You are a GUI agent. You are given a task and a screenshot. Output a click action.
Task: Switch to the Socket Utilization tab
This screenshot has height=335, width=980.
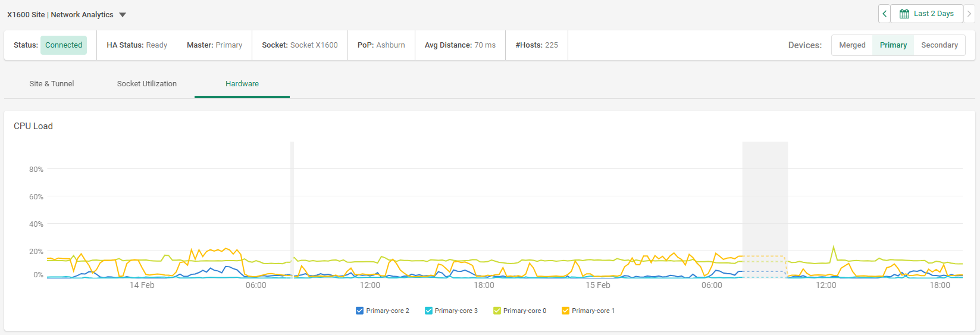pyautogui.click(x=147, y=84)
